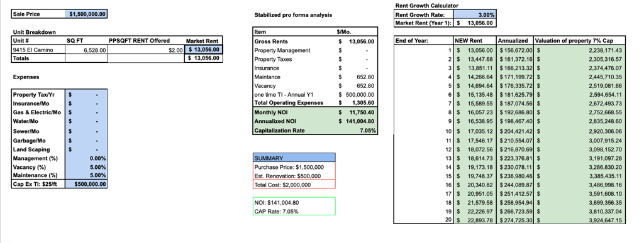Screen dimensions: 644x243
Task: Click the Year 10 NEW Rent 17,035.12 cell
Action: (x=475, y=131)
